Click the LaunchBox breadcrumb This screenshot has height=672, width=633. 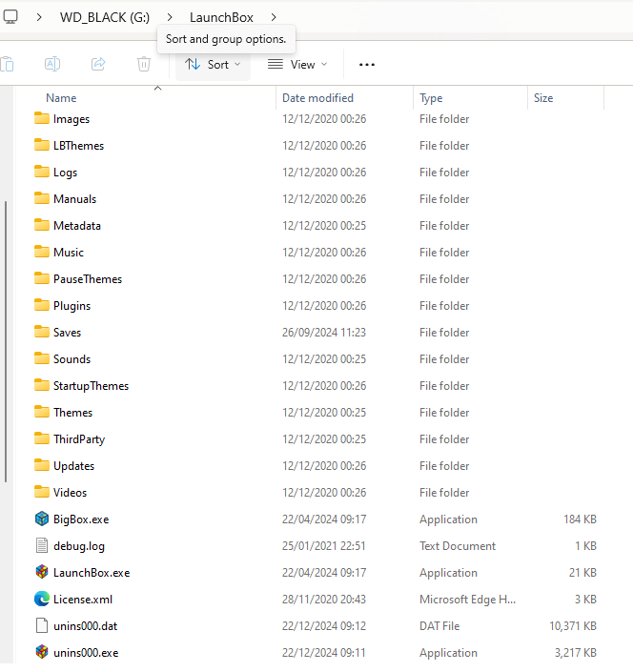(x=221, y=17)
